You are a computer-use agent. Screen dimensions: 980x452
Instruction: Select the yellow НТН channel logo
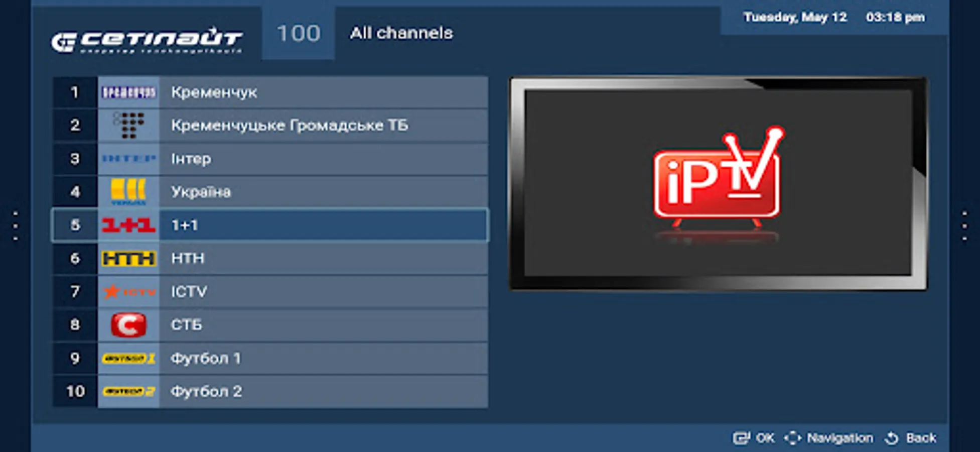coord(128,258)
